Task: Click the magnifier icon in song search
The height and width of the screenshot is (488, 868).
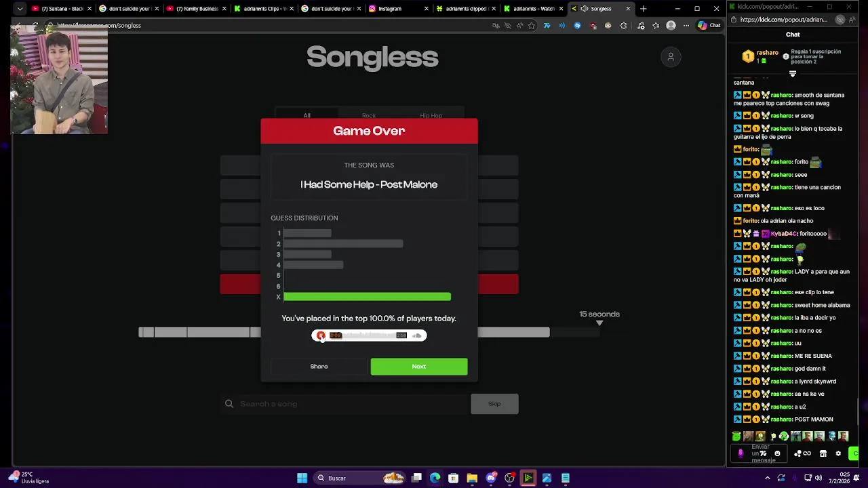Action: (x=229, y=404)
